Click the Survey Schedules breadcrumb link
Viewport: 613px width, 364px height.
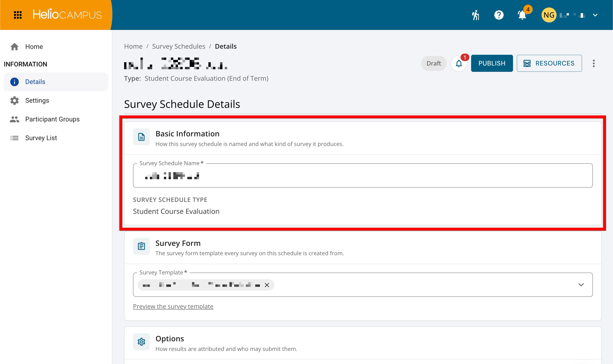[178, 46]
